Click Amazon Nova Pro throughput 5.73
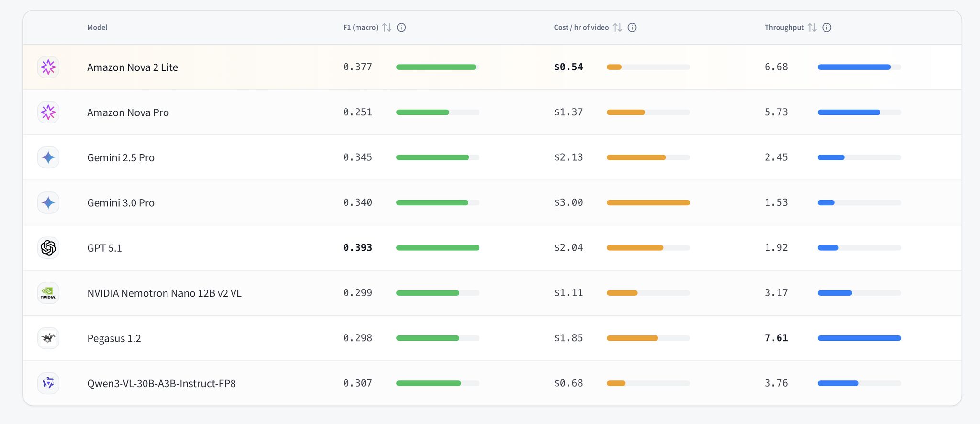Viewport: 980px width, 424px height. coord(776,112)
